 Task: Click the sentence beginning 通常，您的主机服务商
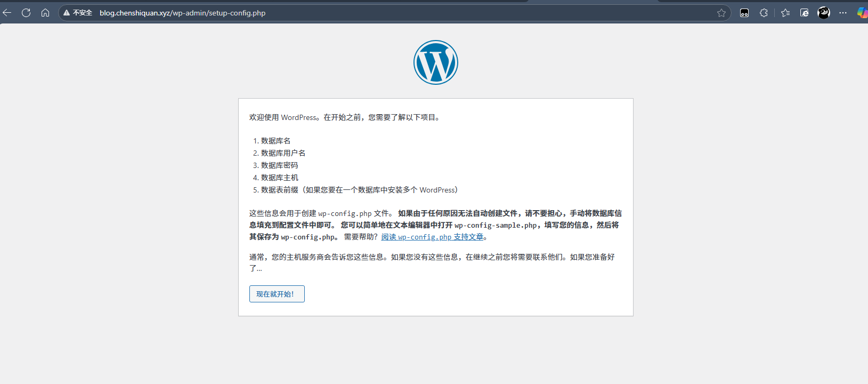432,262
